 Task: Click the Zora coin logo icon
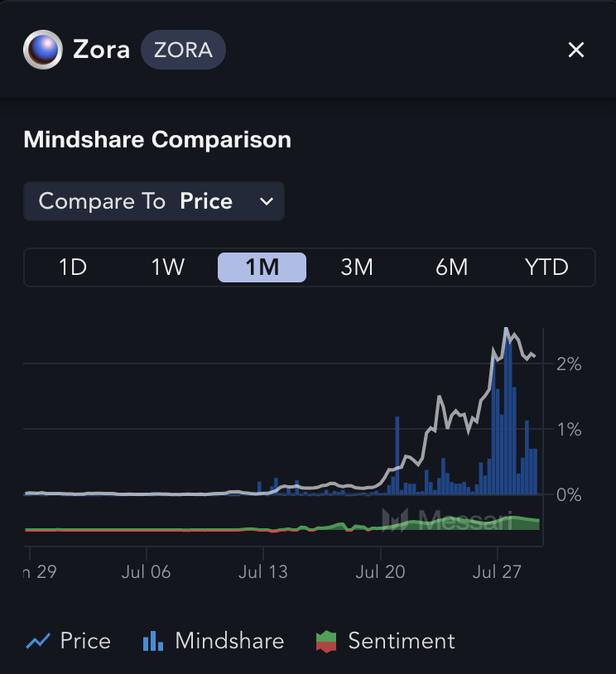coord(42,50)
